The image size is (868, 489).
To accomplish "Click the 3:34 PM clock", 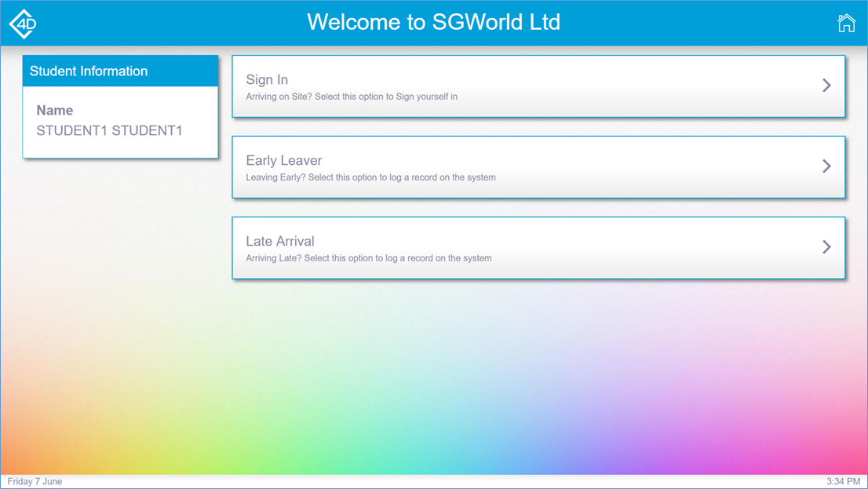I will coord(844,482).
